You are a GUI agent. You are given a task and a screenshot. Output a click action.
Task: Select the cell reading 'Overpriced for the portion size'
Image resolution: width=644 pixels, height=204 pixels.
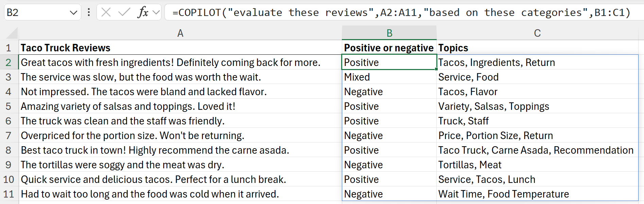[133, 135]
